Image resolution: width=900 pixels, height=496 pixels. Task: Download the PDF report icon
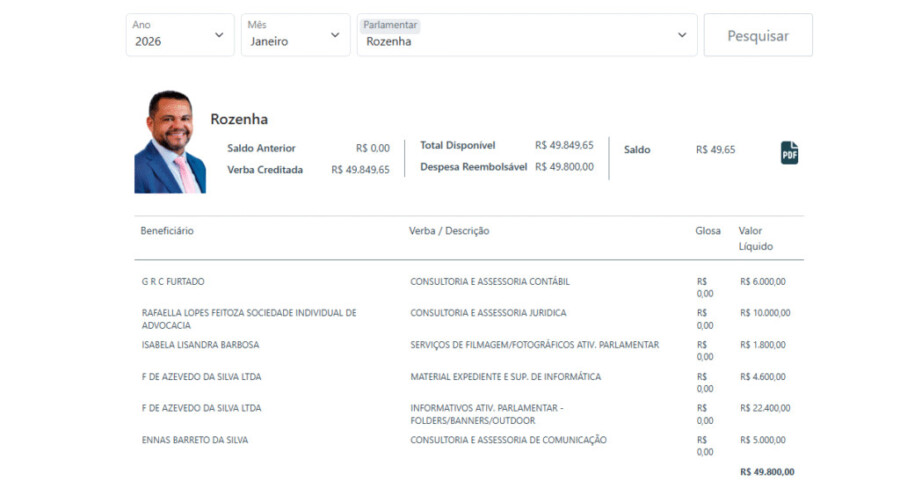click(789, 153)
